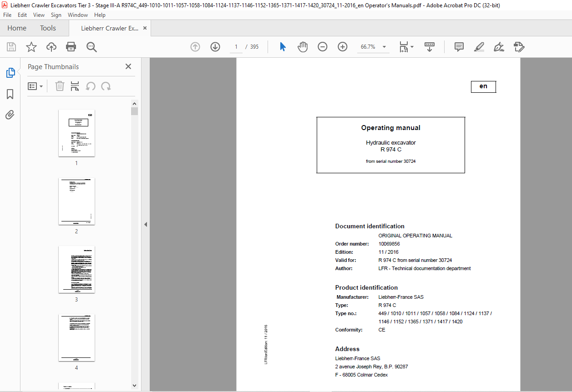Screen dimensions: 572x392
Task: Select the Liebherr Crawler Ex... document tab
Action: pos(110,28)
